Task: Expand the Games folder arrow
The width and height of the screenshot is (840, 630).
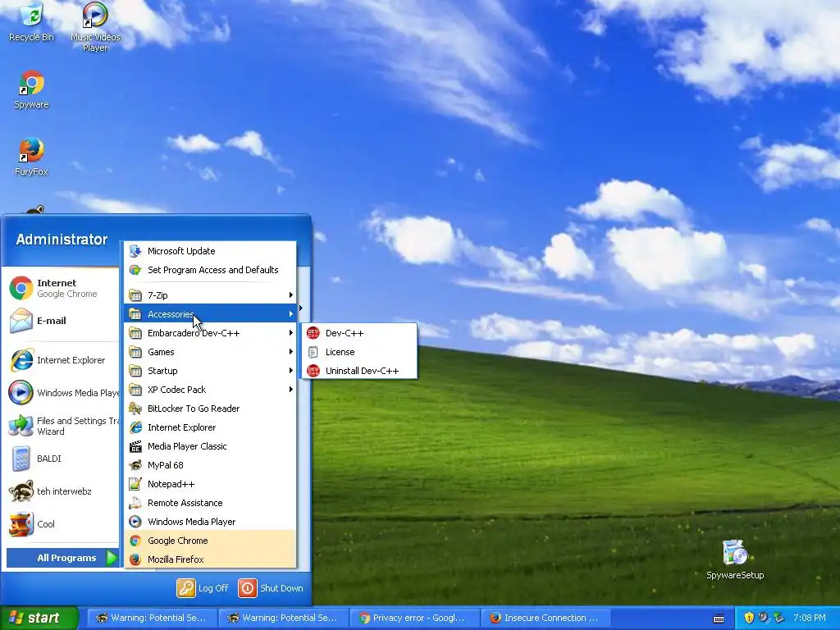Action: click(291, 352)
